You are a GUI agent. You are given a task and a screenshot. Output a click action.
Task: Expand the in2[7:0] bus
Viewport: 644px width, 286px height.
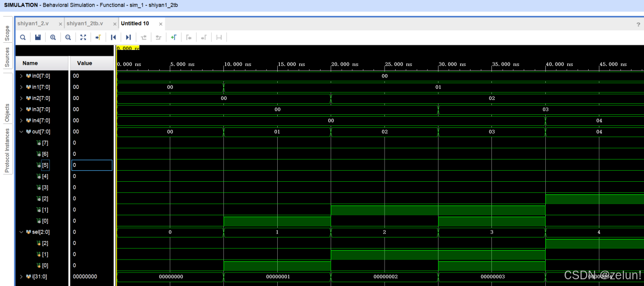coord(21,98)
